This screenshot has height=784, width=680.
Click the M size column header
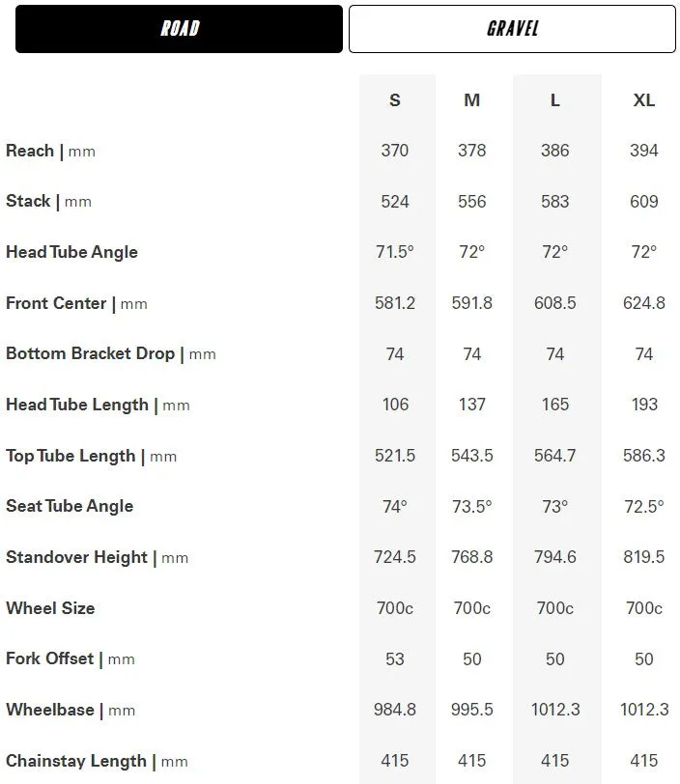point(472,100)
